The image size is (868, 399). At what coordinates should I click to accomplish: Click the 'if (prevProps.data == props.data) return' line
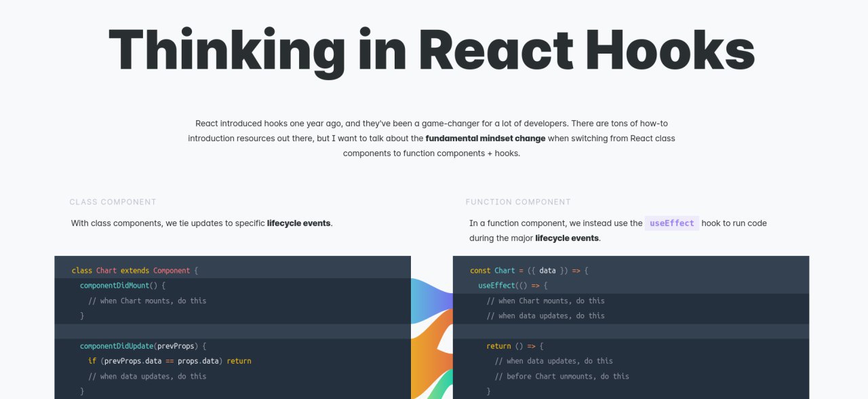170,361
